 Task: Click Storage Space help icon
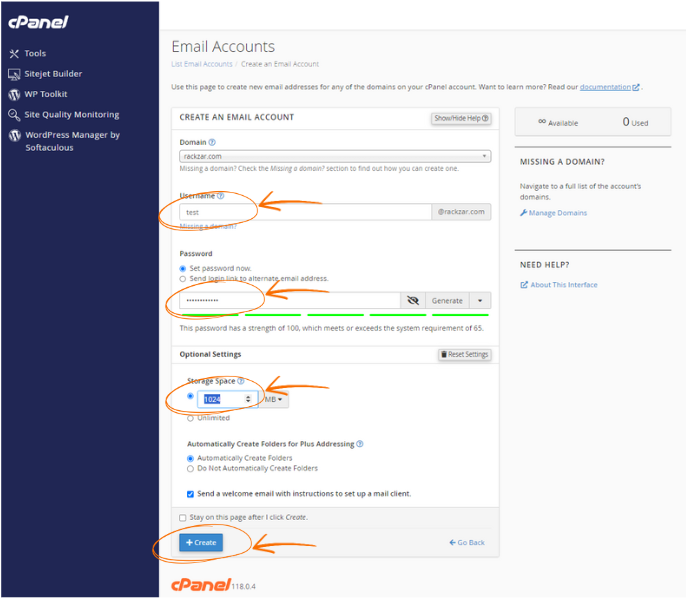[241, 381]
